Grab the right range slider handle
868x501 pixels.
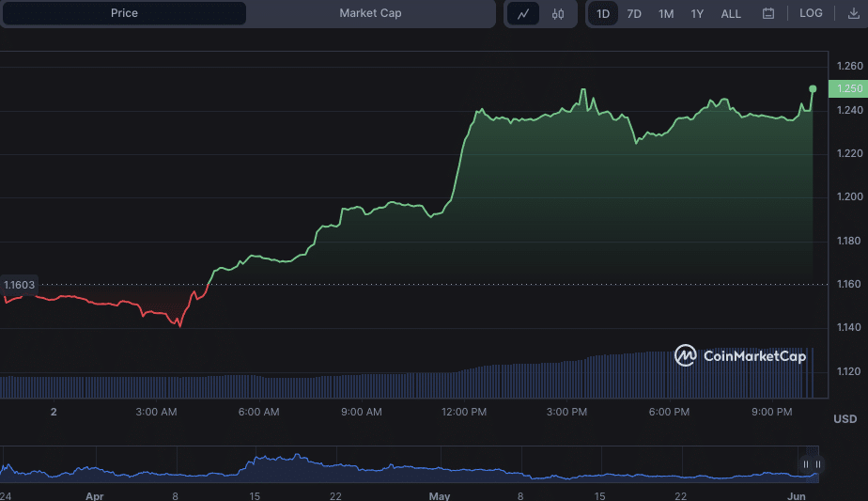point(817,464)
